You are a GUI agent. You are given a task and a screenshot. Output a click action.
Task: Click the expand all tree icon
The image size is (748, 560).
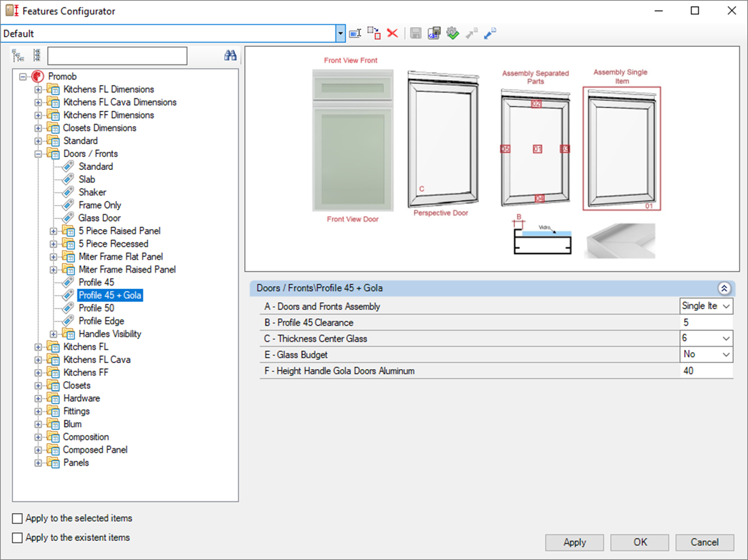click(18, 56)
